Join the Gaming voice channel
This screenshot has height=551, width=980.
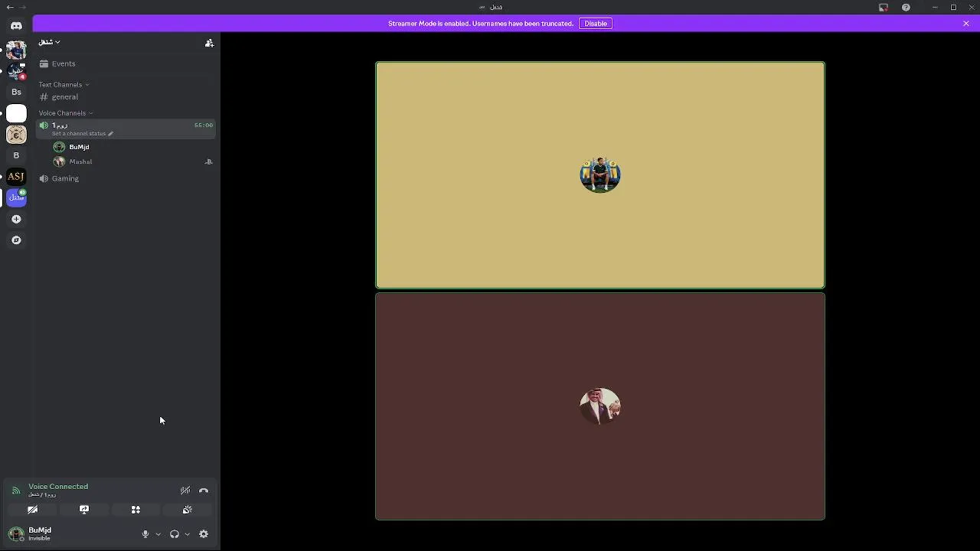(126, 178)
